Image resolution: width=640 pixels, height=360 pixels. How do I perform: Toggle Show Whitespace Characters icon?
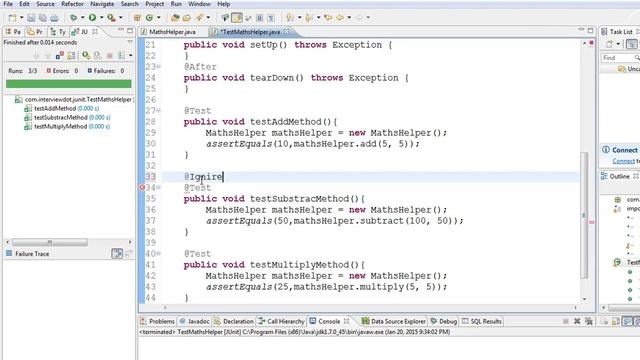tap(271, 18)
